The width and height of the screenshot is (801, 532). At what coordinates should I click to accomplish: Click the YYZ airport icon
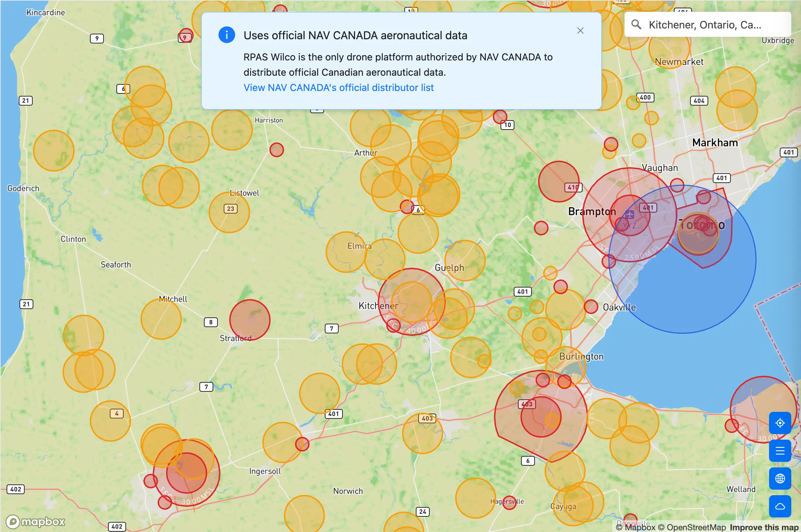coord(630,215)
